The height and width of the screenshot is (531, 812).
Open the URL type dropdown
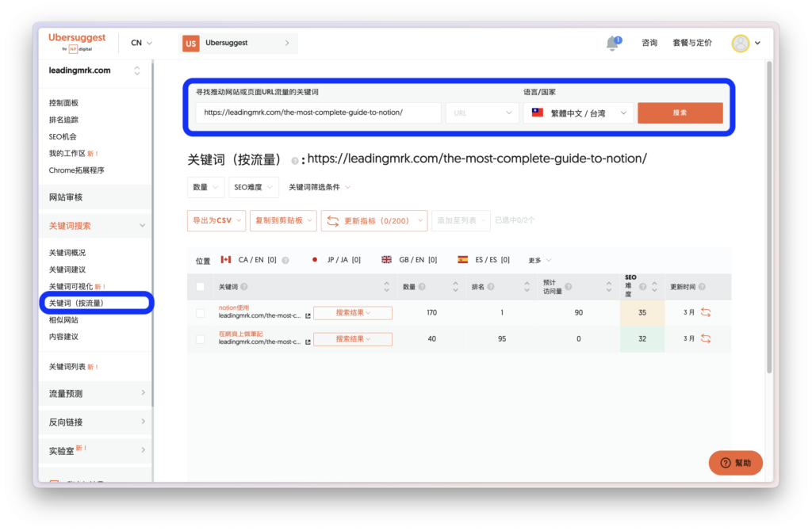(x=482, y=113)
